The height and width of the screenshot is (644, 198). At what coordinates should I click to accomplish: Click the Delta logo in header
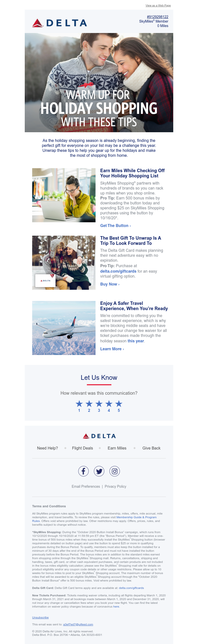pos(59,23)
